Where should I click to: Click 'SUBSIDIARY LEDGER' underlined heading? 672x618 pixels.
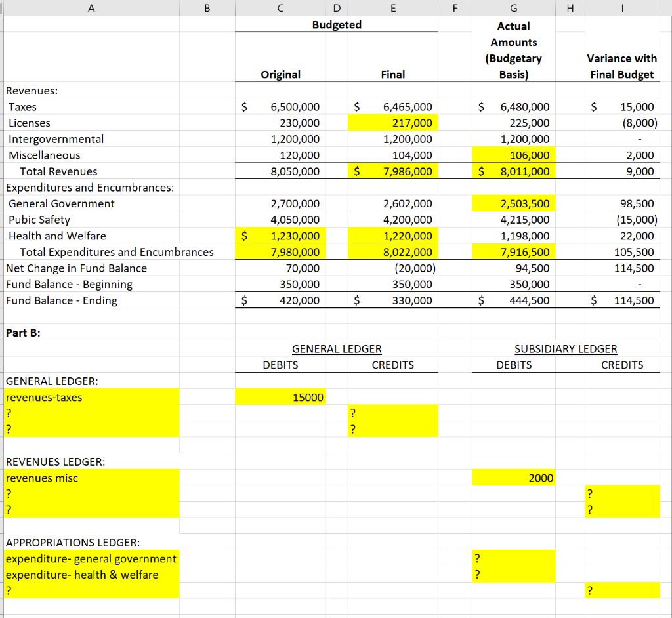coord(566,349)
